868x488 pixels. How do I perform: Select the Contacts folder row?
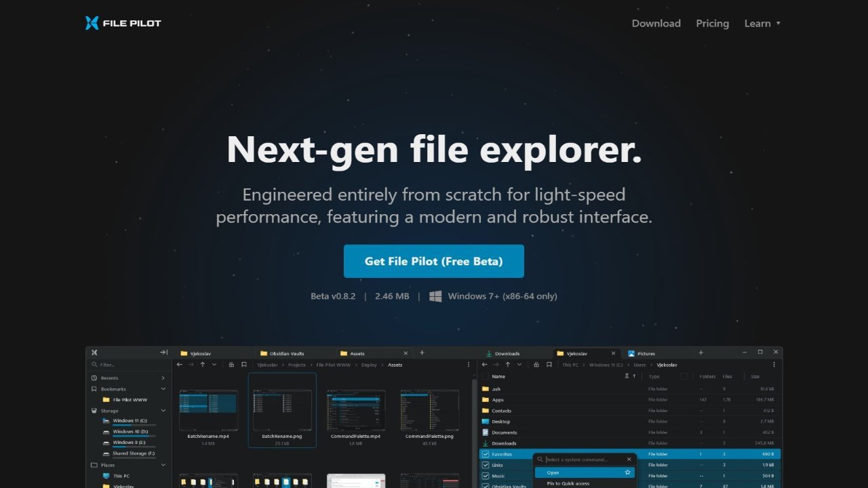click(x=631, y=411)
